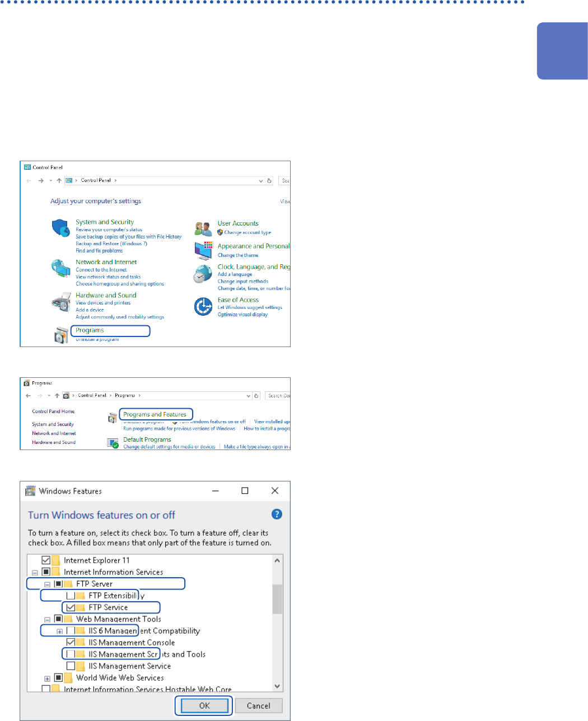Enable the IIS Management Service checkbox

(x=71, y=666)
